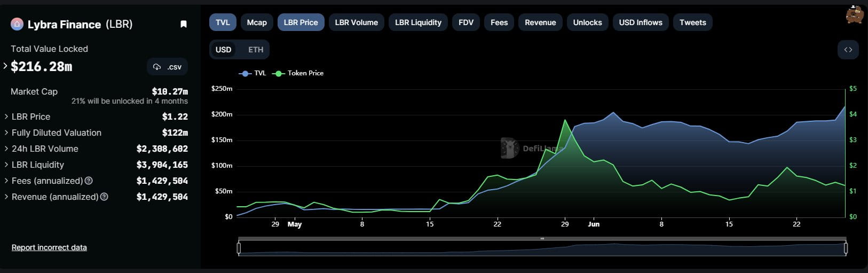Toggle the Revenue chart metric
Image resolution: width=868 pixels, height=273 pixels.
point(540,22)
